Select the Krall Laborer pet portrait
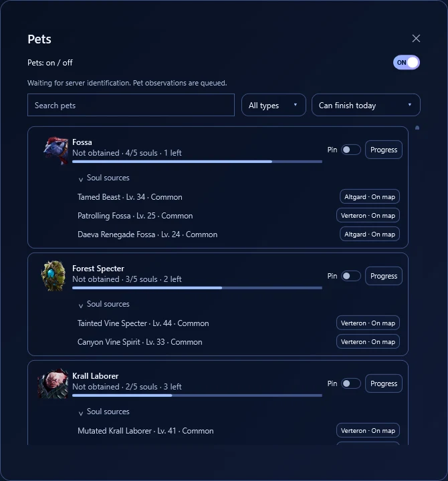Screen dimensions: 448x481 [x=53, y=383]
